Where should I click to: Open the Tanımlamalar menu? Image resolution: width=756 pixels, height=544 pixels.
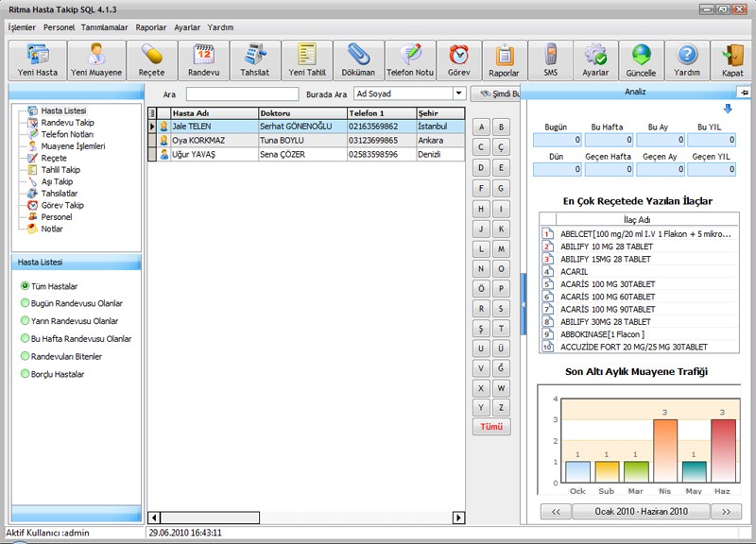click(105, 27)
